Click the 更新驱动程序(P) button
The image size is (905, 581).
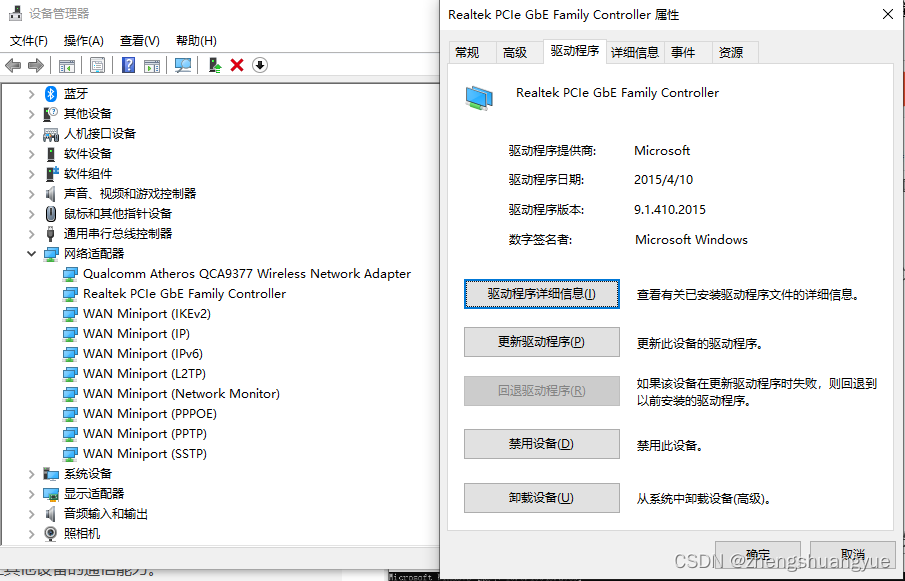pos(541,342)
